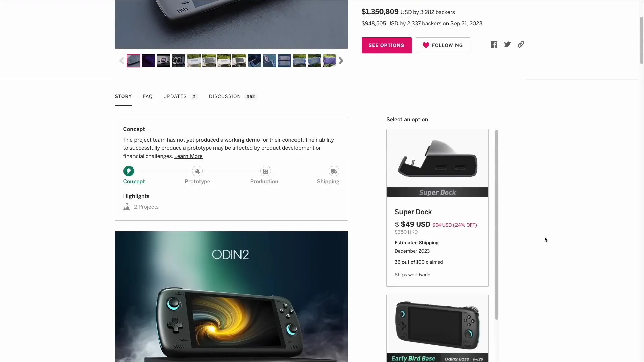The width and height of the screenshot is (644, 362).
Task: Click the Concept stage progress icon
Action: [128, 171]
